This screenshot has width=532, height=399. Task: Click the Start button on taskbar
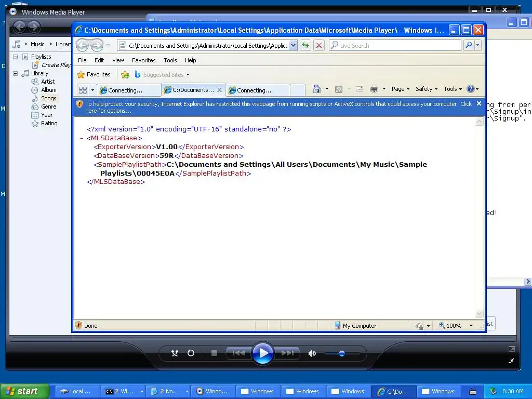coord(24,391)
